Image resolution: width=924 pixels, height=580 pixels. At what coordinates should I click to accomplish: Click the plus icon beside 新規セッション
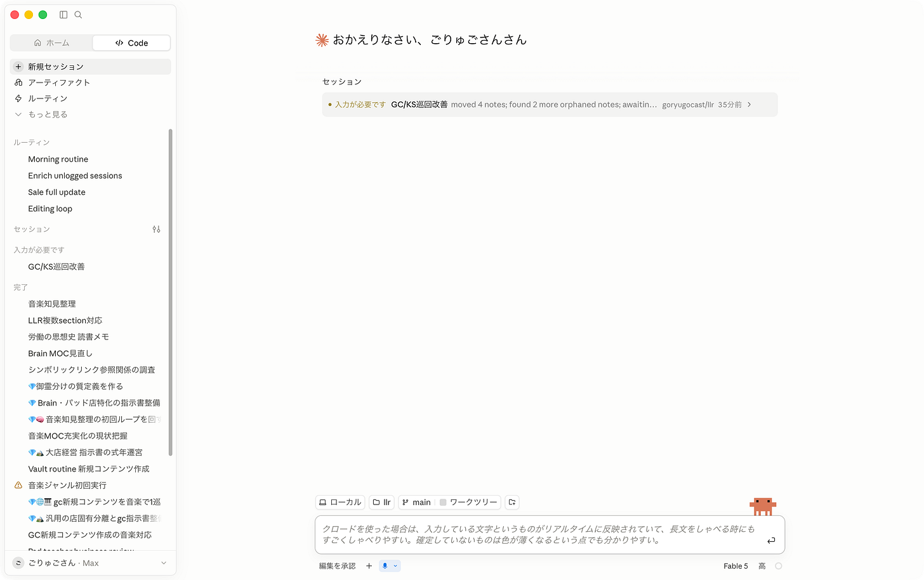[x=18, y=67]
